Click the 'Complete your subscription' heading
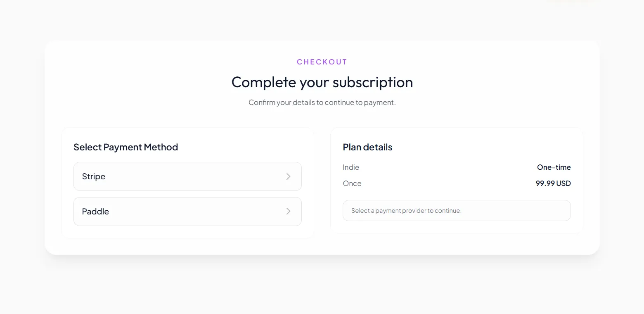This screenshot has width=644, height=314. click(x=322, y=82)
